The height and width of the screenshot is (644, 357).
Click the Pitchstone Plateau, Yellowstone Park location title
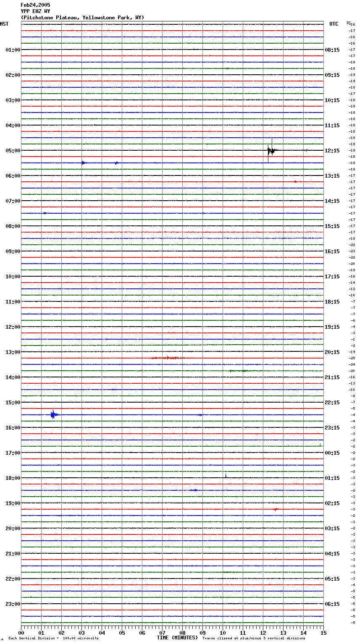point(82,18)
